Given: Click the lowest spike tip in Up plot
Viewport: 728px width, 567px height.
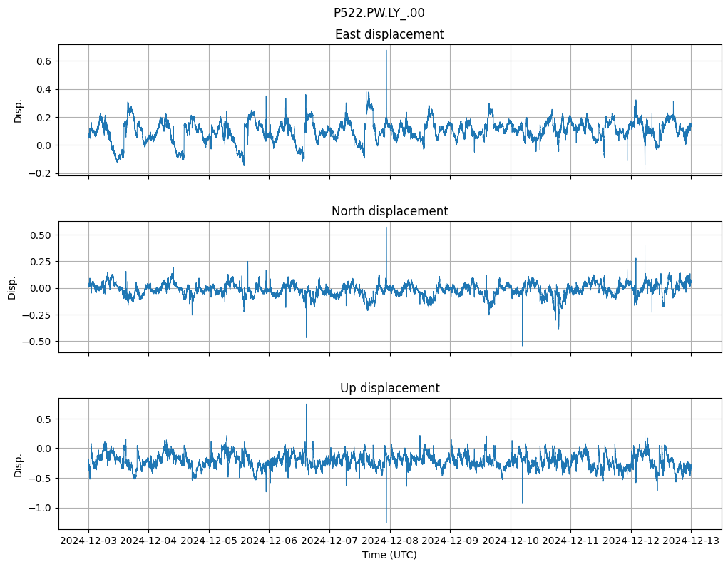Looking at the screenshot, I should (x=386, y=523).
